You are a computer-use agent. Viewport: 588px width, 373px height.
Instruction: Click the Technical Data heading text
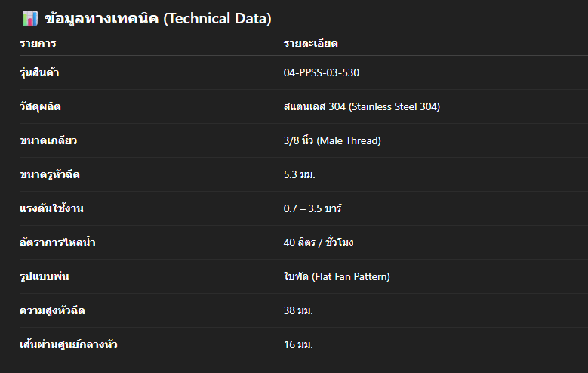[x=158, y=19]
